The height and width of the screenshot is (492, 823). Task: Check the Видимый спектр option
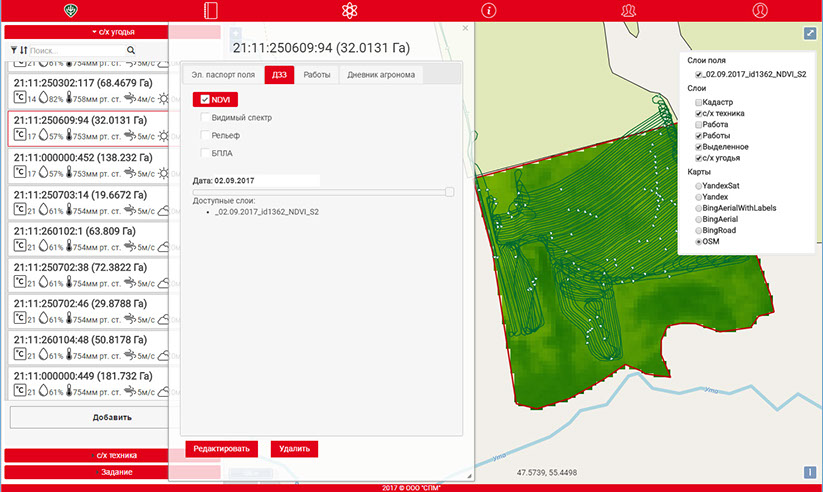coord(205,118)
